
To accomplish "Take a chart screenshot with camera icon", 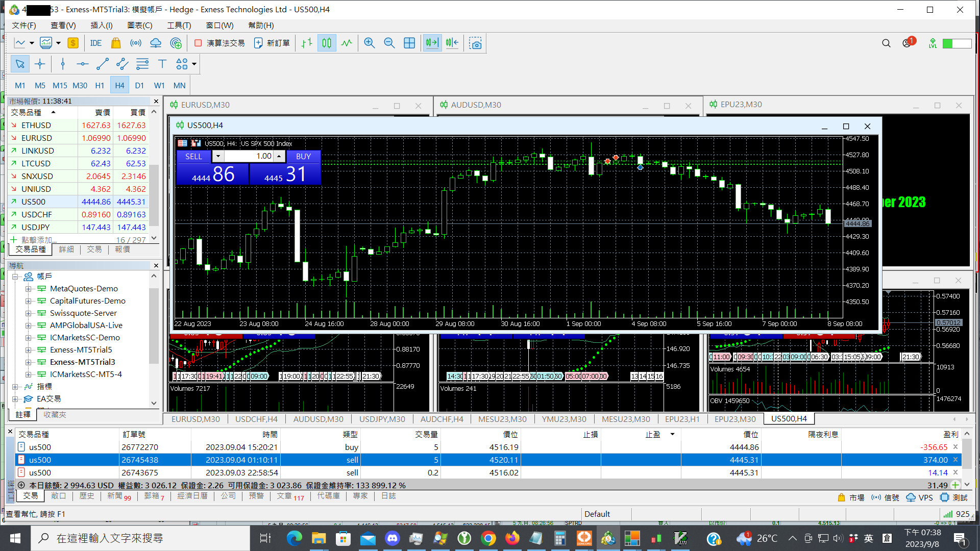I will coord(475,43).
